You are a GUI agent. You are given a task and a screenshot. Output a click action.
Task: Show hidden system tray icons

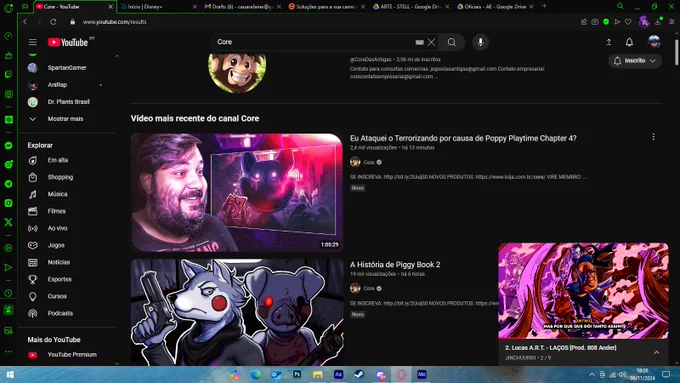pyautogui.click(x=592, y=374)
